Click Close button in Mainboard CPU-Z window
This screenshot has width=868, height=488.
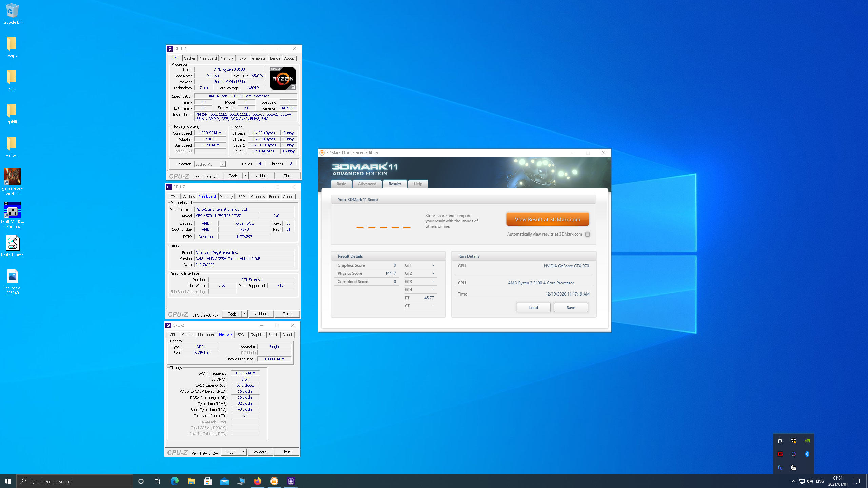coord(287,314)
